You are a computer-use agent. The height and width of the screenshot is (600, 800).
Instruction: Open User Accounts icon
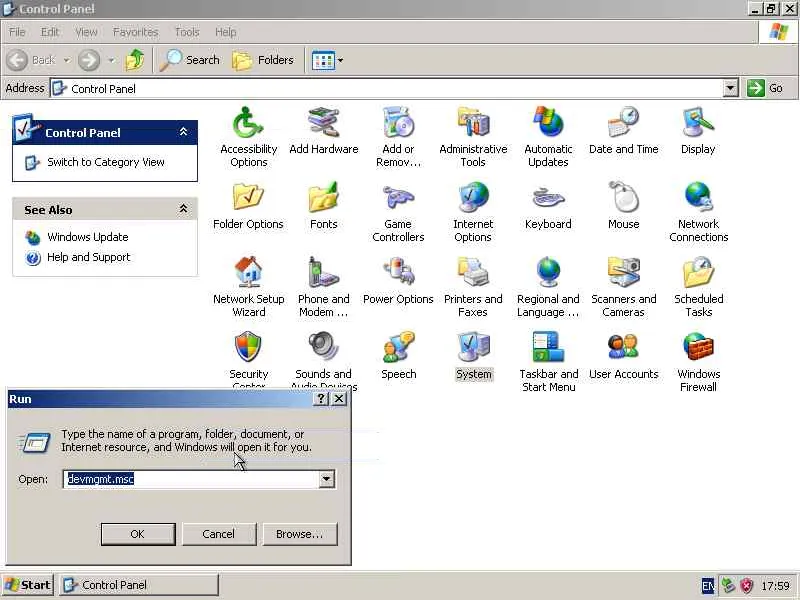coord(623,348)
